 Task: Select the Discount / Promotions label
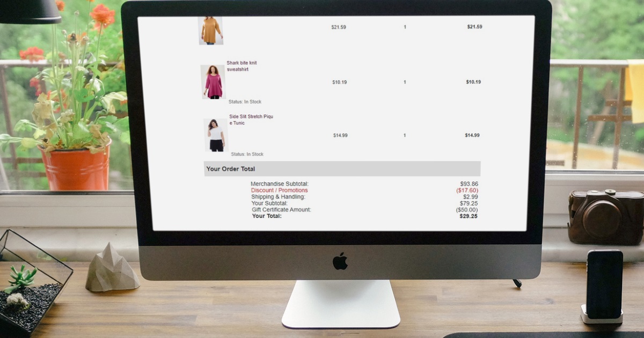point(279,190)
